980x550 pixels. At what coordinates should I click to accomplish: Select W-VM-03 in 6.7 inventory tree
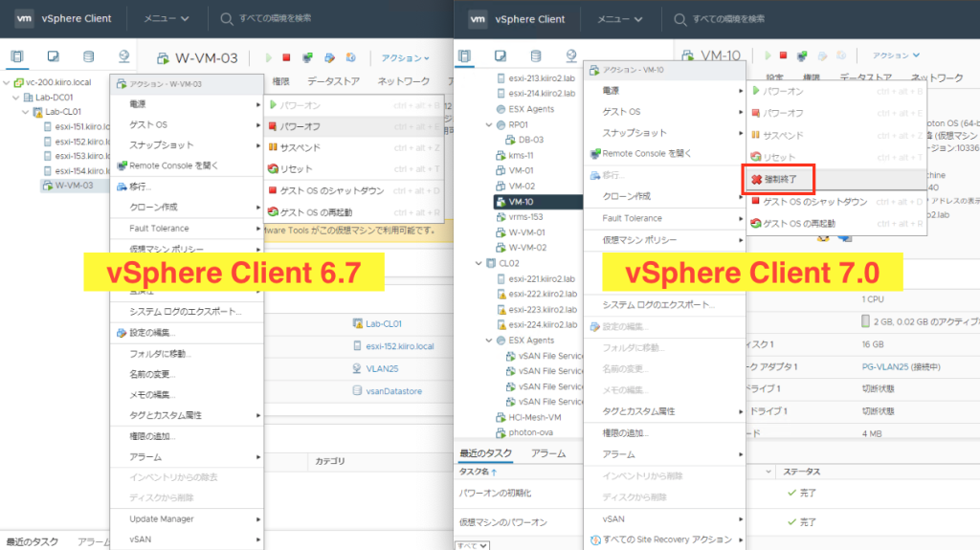pyautogui.click(x=74, y=186)
